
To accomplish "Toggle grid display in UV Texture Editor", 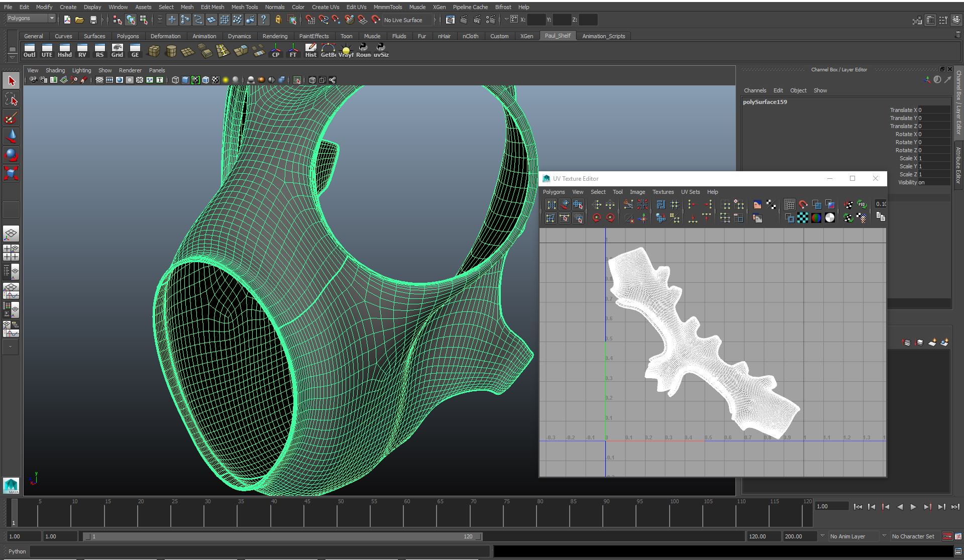I will 789,204.
